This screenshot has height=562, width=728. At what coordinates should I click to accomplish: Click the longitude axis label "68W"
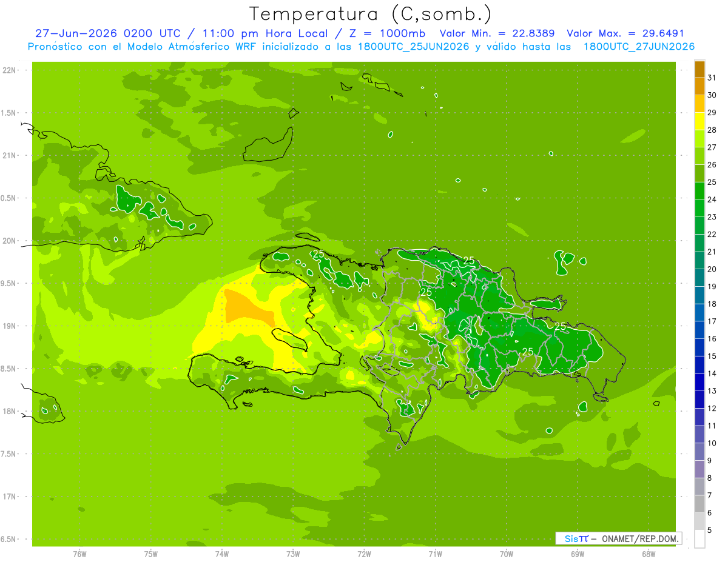tap(649, 554)
